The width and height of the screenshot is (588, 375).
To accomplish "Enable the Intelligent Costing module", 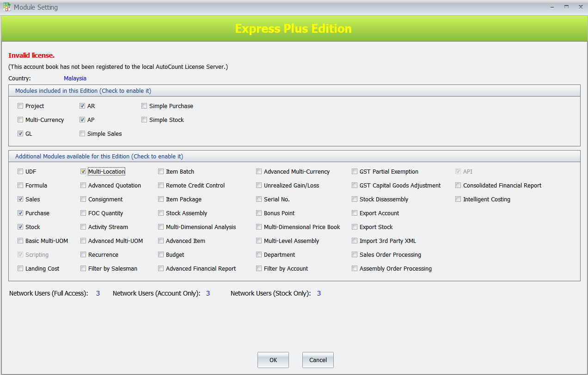I will 458,200.
